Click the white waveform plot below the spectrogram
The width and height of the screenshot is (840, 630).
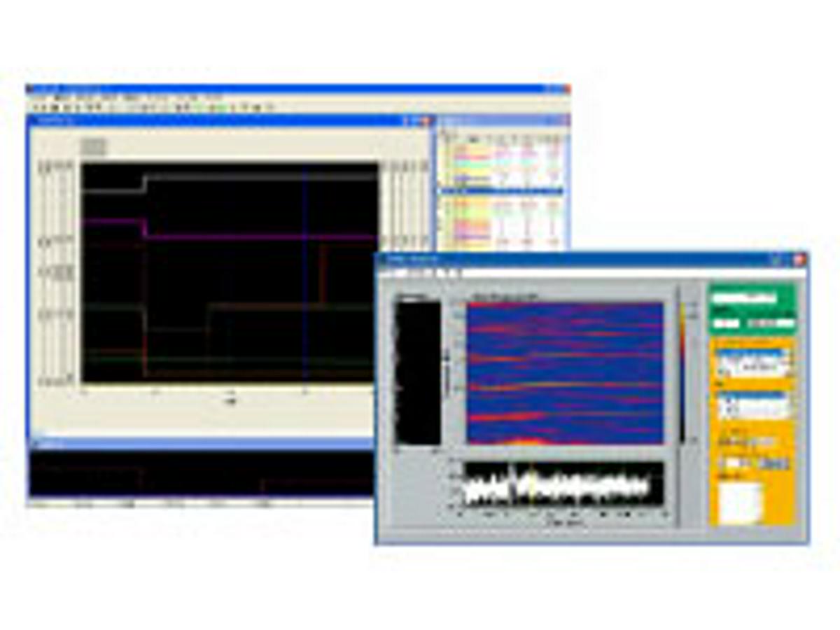pyautogui.click(x=563, y=484)
